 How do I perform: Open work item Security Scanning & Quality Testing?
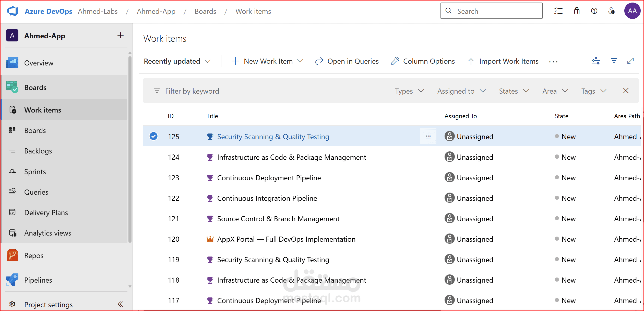(x=273, y=136)
